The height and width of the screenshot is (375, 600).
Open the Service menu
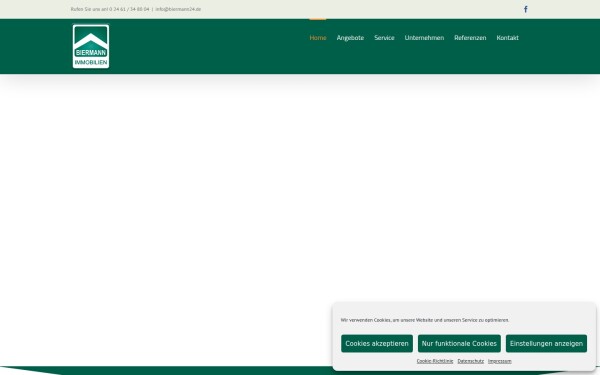[x=384, y=38]
